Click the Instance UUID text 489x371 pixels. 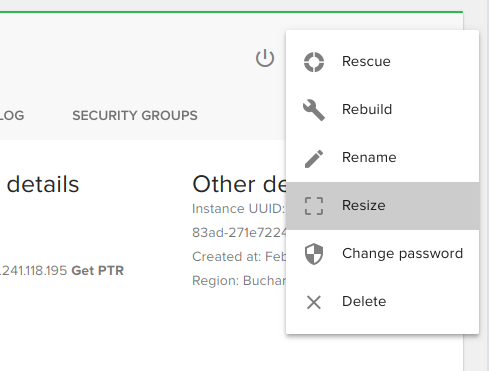(x=239, y=209)
